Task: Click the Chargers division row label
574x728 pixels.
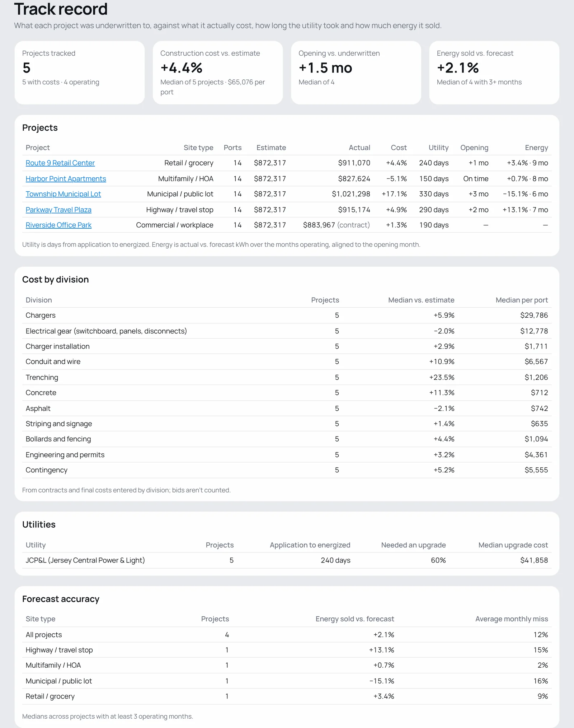Action: 41,316
